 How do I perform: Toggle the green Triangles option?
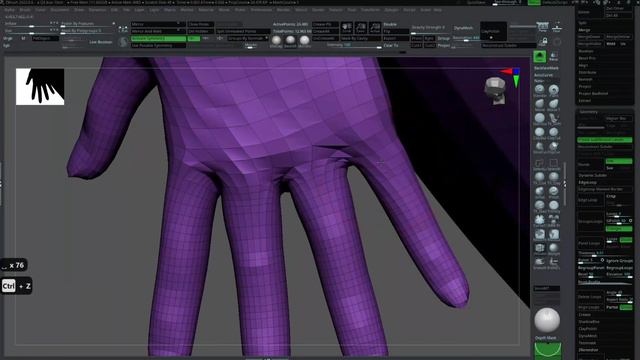(x=619, y=229)
